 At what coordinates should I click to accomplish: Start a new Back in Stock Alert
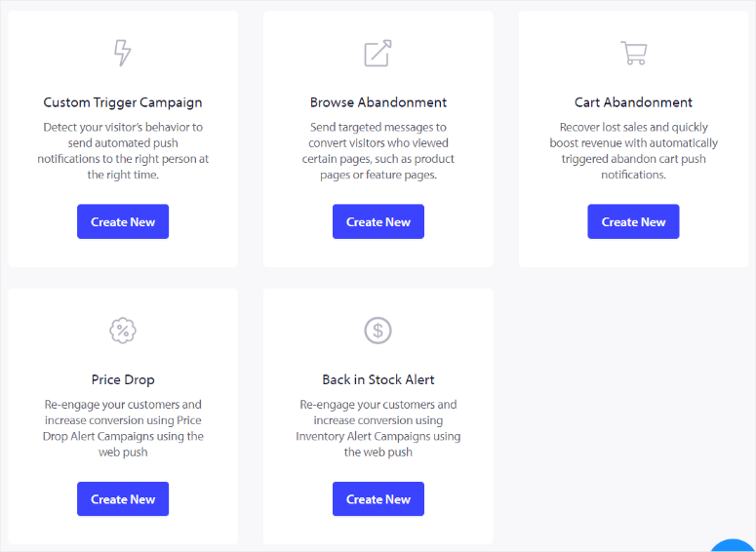(378, 499)
